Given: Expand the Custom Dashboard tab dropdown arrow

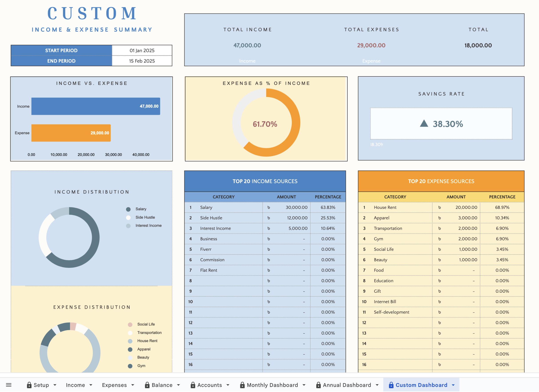Looking at the screenshot, I should click(453, 385).
